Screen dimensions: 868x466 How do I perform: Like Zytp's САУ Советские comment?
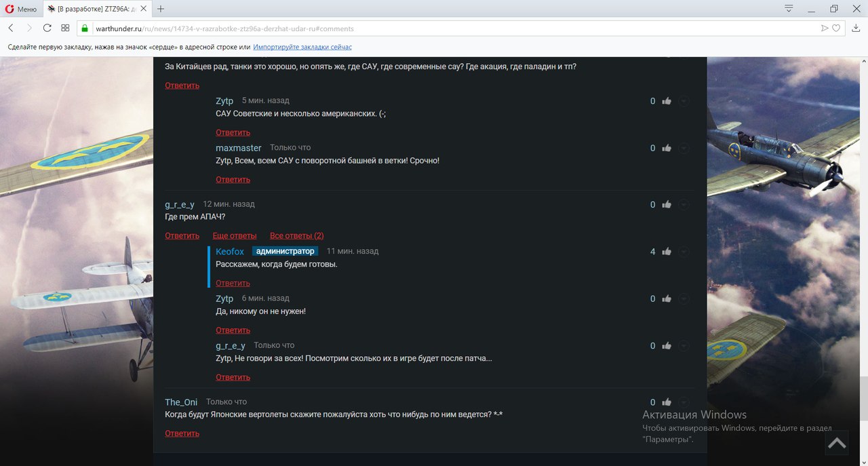point(667,101)
